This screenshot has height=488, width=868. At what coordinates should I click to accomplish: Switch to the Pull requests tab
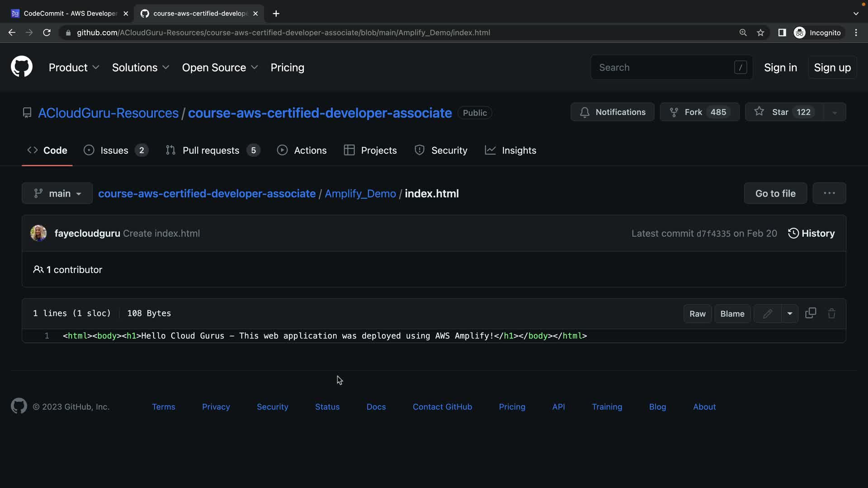point(211,150)
